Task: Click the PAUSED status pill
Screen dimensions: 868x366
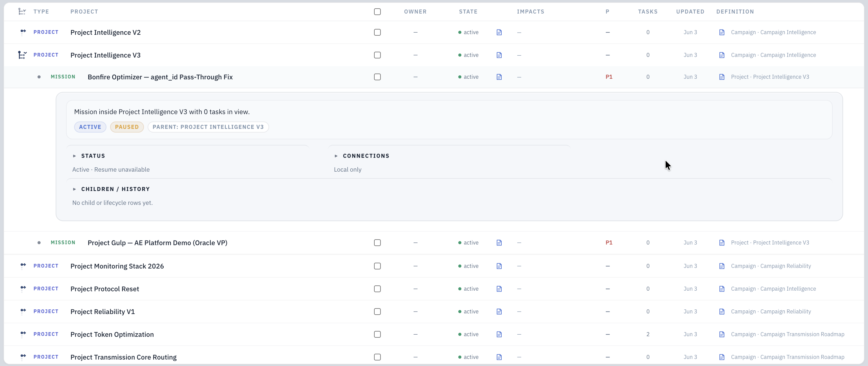Action: [127, 127]
